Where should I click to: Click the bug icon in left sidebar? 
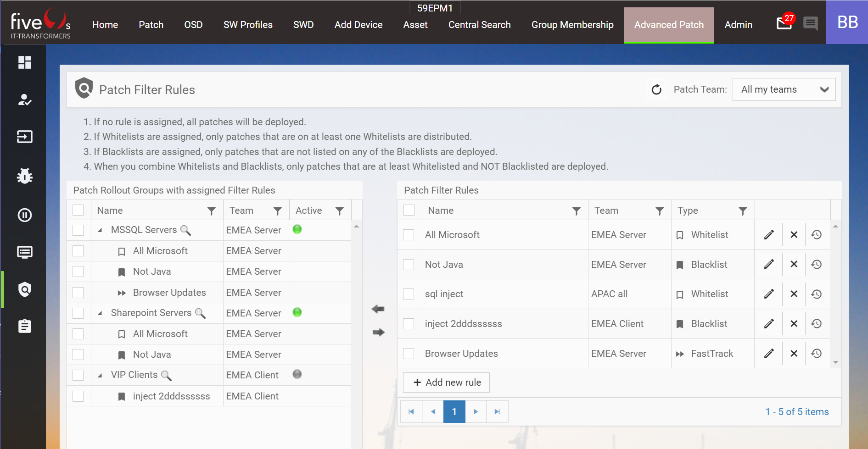(x=25, y=176)
